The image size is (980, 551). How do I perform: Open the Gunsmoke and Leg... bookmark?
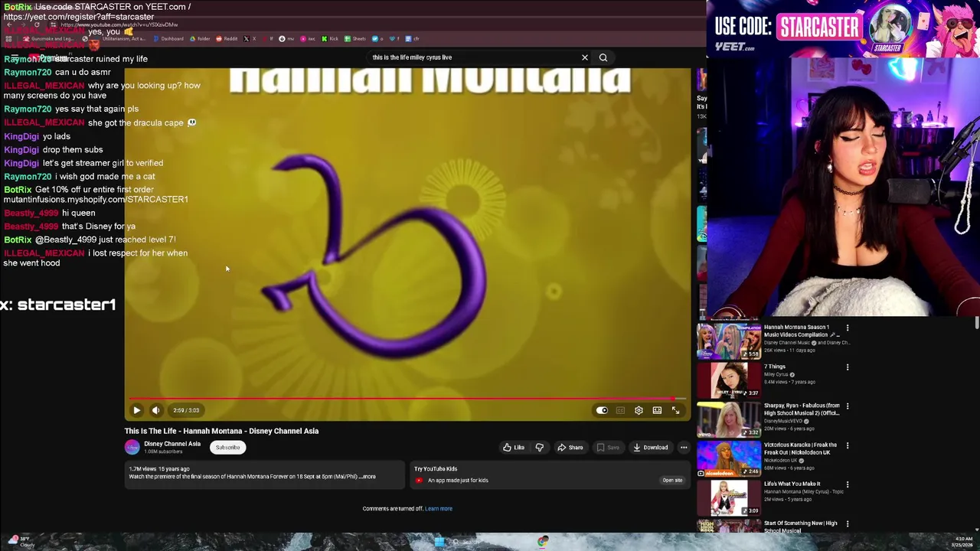coord(49,38)
